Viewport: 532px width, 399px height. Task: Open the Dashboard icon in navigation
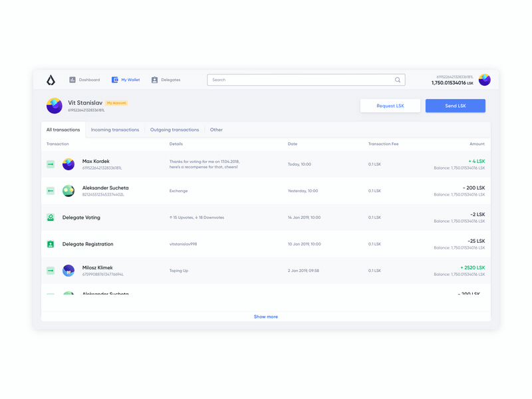[x=72, y=80]
